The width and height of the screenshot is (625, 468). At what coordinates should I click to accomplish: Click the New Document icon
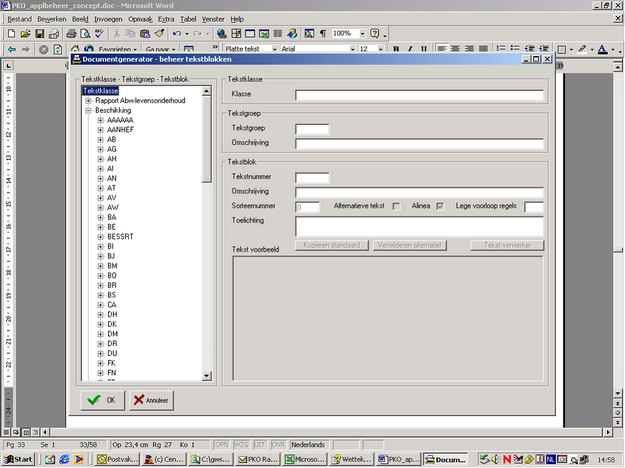click(x=11, y=34)
